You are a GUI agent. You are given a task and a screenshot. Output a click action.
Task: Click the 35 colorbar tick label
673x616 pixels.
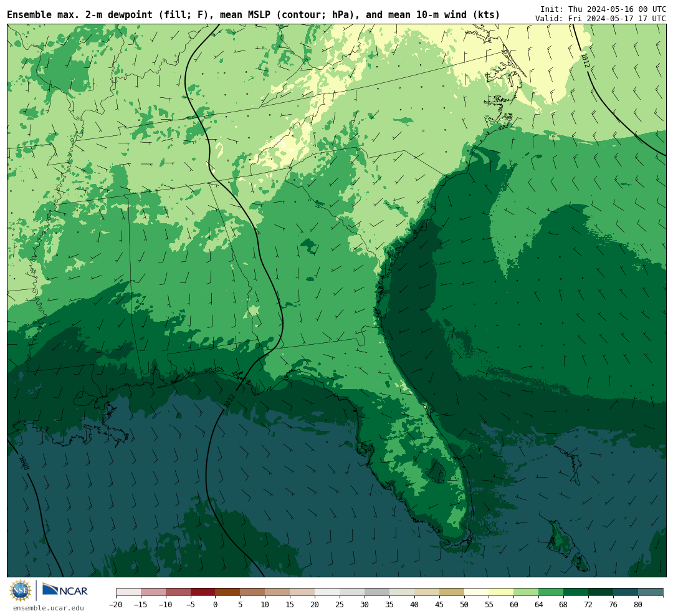[x=389, y=605]
